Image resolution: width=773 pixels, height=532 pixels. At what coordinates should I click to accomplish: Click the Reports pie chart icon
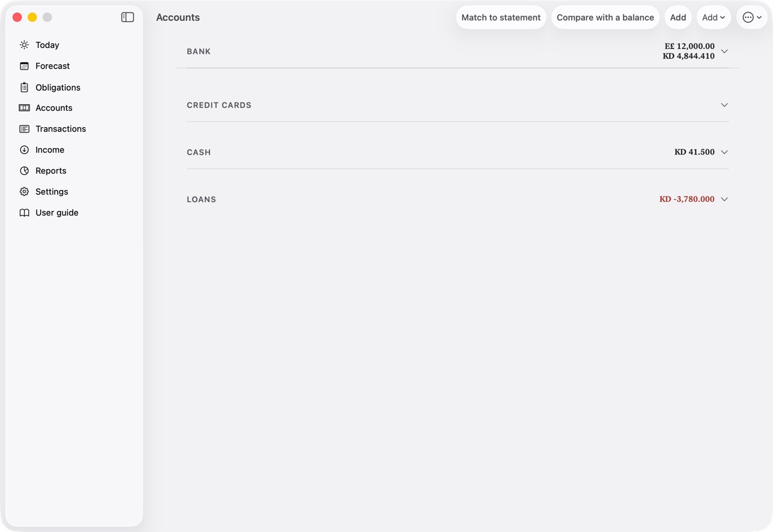point(24,170)
